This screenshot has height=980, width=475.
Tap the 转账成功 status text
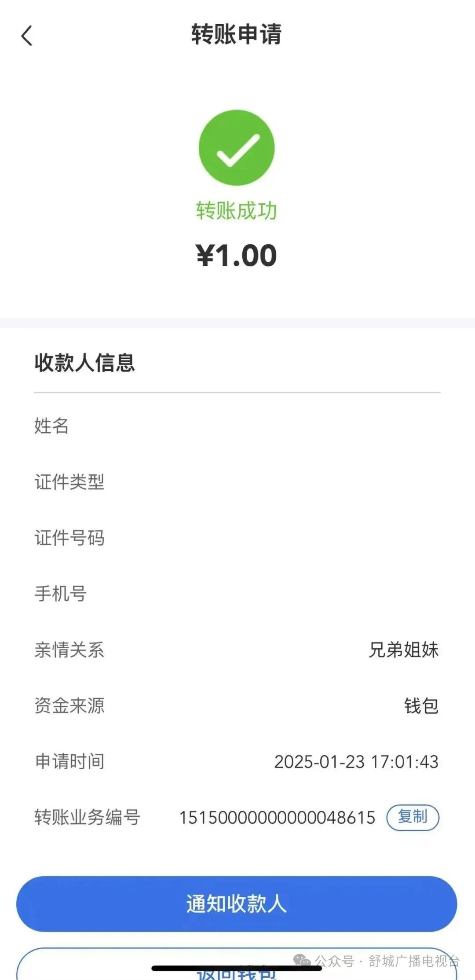pyautogui.click(x=237, y=210)
